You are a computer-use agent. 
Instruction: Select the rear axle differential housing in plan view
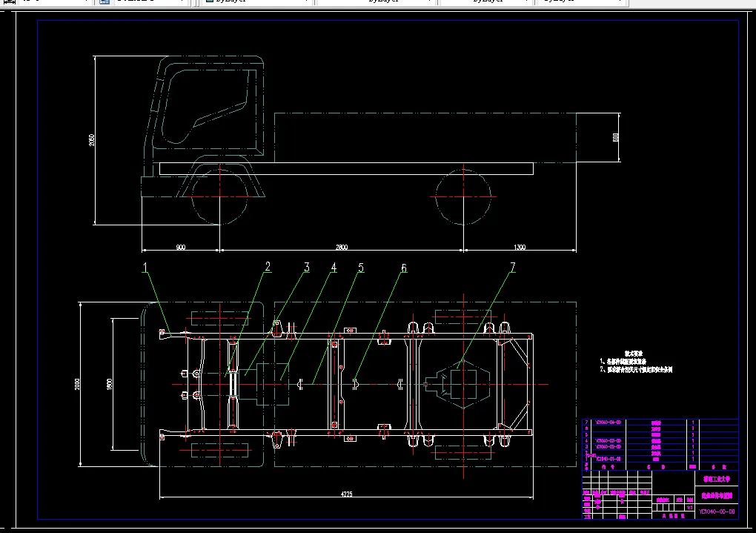(x=462, y=385)
